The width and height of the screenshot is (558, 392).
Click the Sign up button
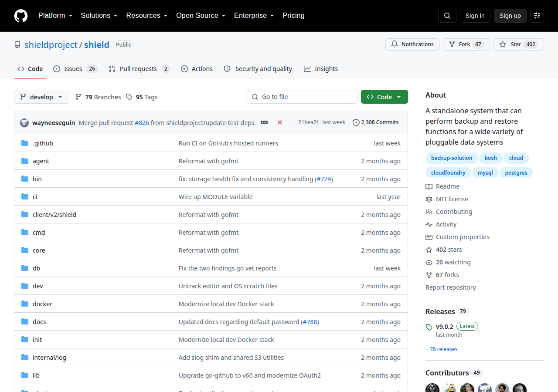click(x=510, y=16)
